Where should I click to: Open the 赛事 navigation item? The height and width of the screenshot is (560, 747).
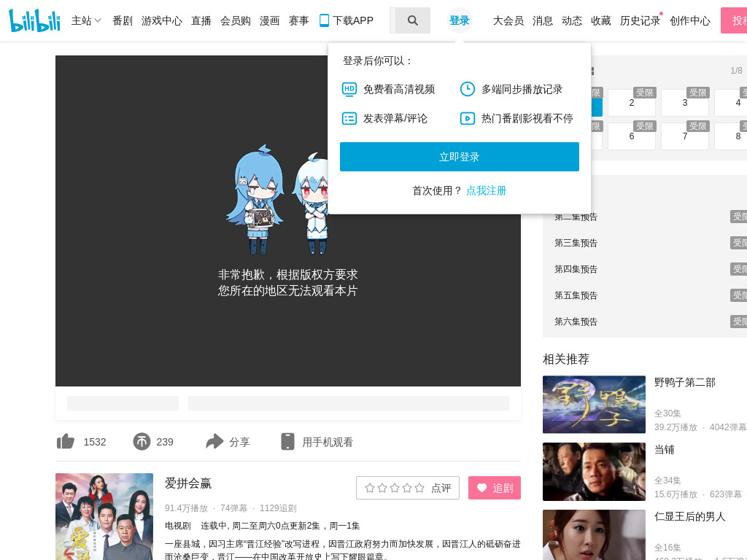pyautogui.click(x=298, y=20)
